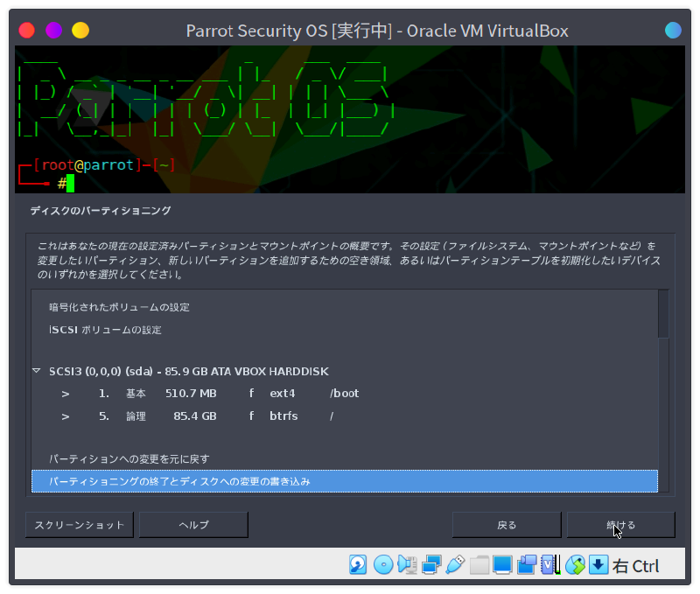The height and width of the screenshot is (594, 700).
Task: Click the audio speaker status icon
Action: [407, 565]
